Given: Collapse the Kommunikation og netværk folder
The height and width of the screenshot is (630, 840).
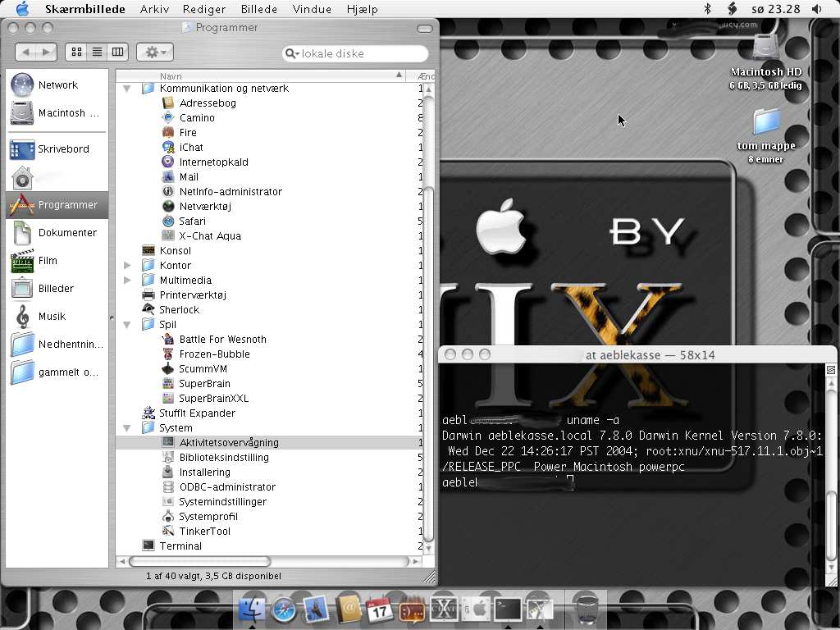Looking at the screenshot, I should [x=127, y=89].
